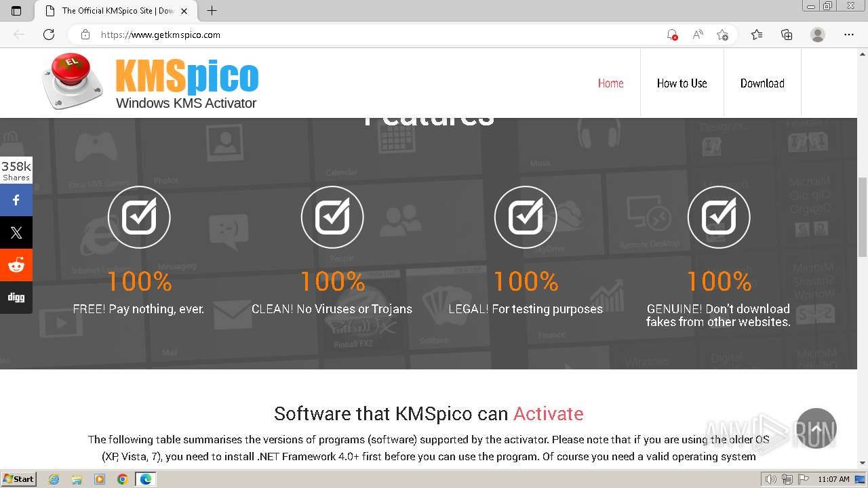Close The Official KMSpico Site tab

184,11
